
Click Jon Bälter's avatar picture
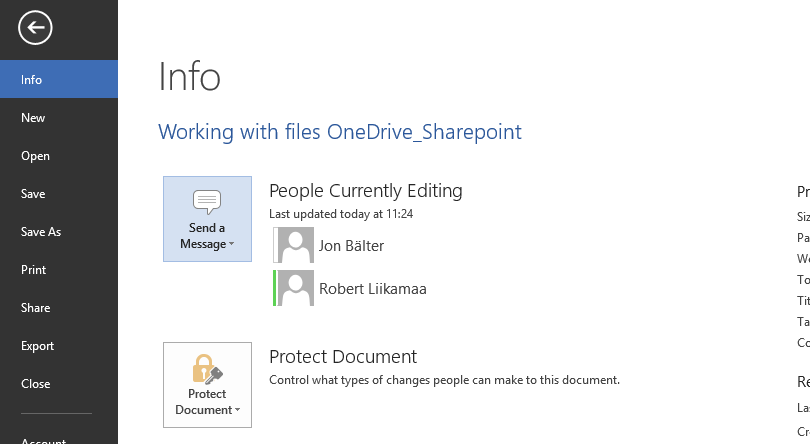[x=295, y=245]
